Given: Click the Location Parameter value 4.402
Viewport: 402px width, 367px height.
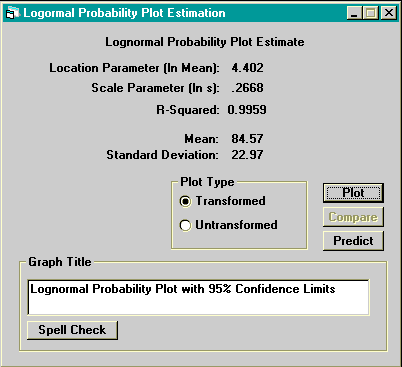Looking at the screenshot, I should click(x=247, y=68).
